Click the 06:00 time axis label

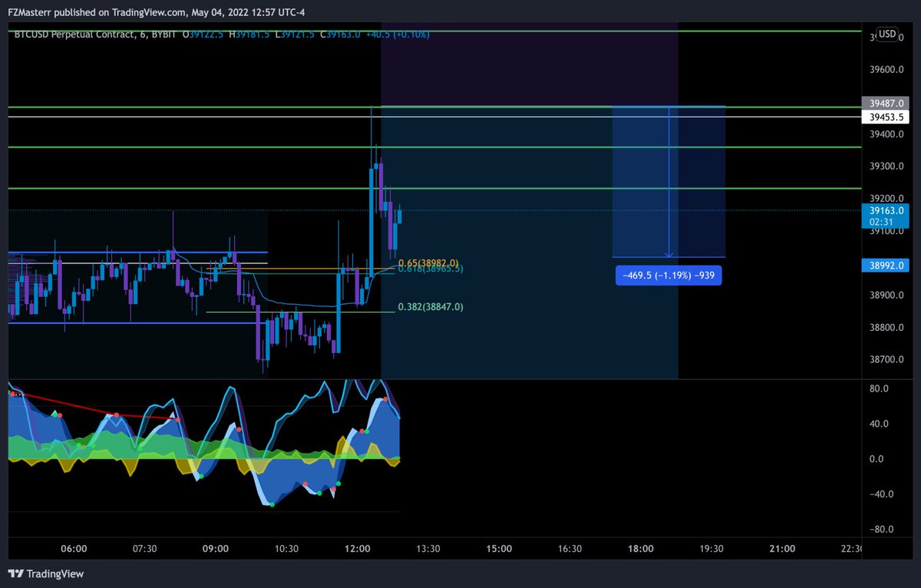[74, 549]
